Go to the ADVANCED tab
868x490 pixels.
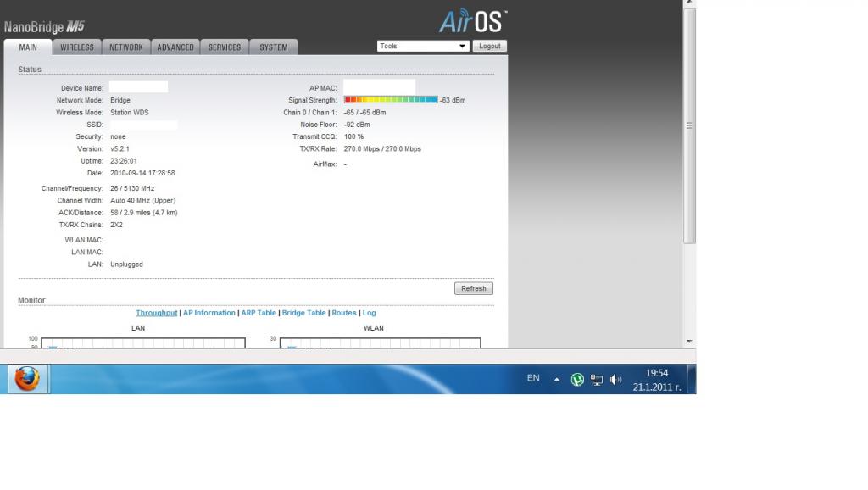175,47
